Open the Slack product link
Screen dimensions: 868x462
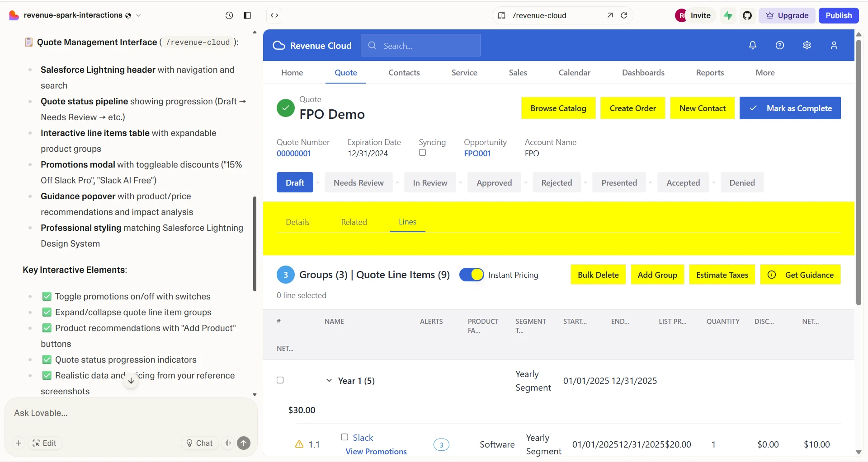click(363, 438)
